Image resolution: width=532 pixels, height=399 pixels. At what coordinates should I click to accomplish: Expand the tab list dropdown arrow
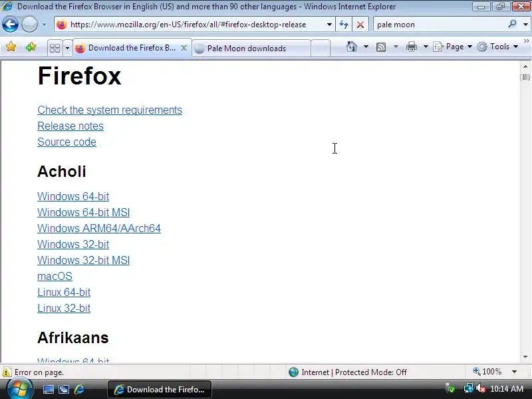pos(67,48)
